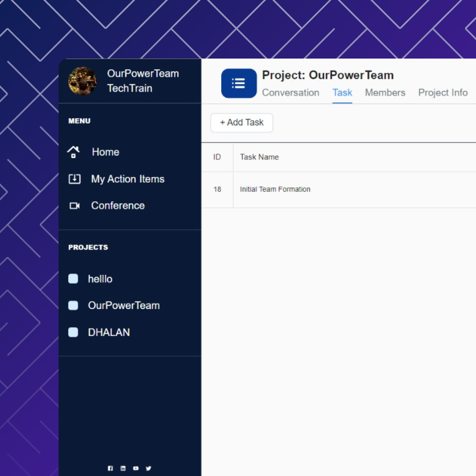The width and height of the screenshot is (476, 476).
Task: Open the Members tab
Action: pyautogui.click(x=385, y=93)
